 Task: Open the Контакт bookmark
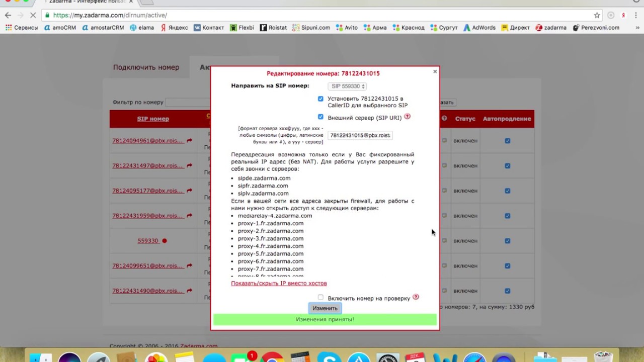(209, 28)
